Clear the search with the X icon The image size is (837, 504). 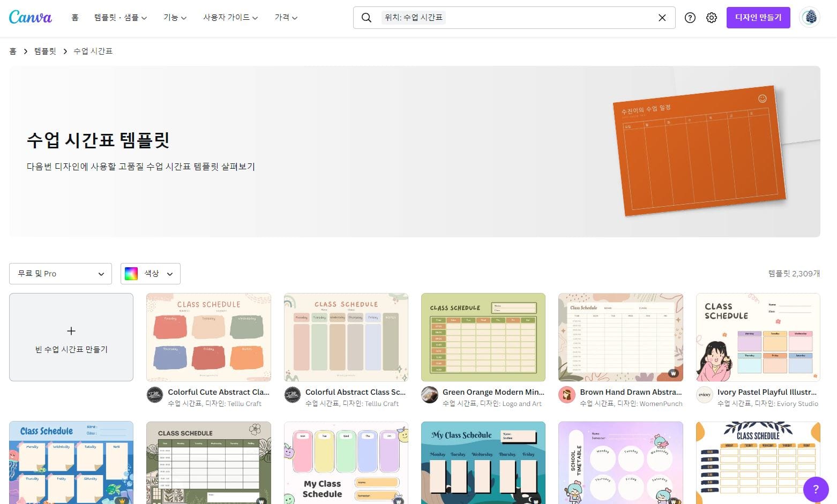coord(662,17)
